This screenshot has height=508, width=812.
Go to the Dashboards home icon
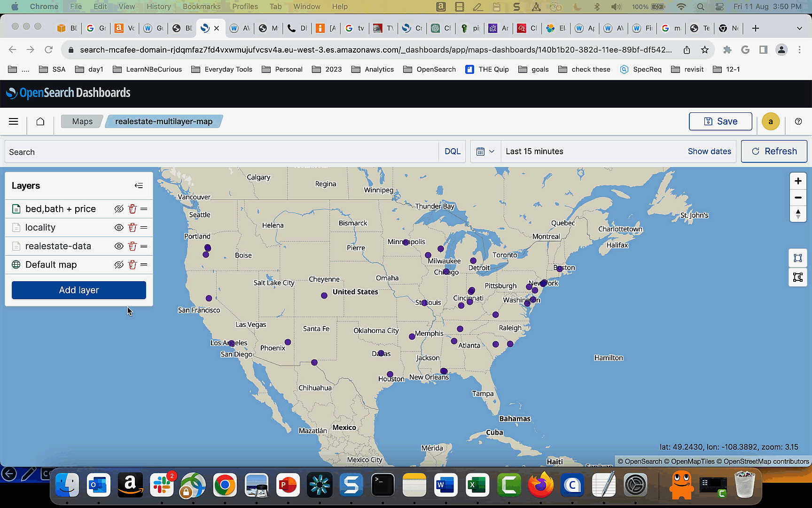pyautogui.click(x=40, y=121)
